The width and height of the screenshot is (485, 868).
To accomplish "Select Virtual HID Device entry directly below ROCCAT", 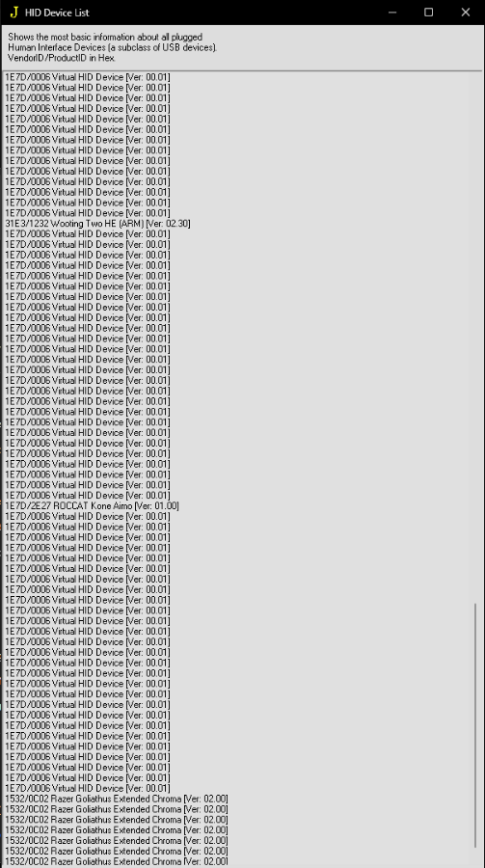I will coord(88,517).
